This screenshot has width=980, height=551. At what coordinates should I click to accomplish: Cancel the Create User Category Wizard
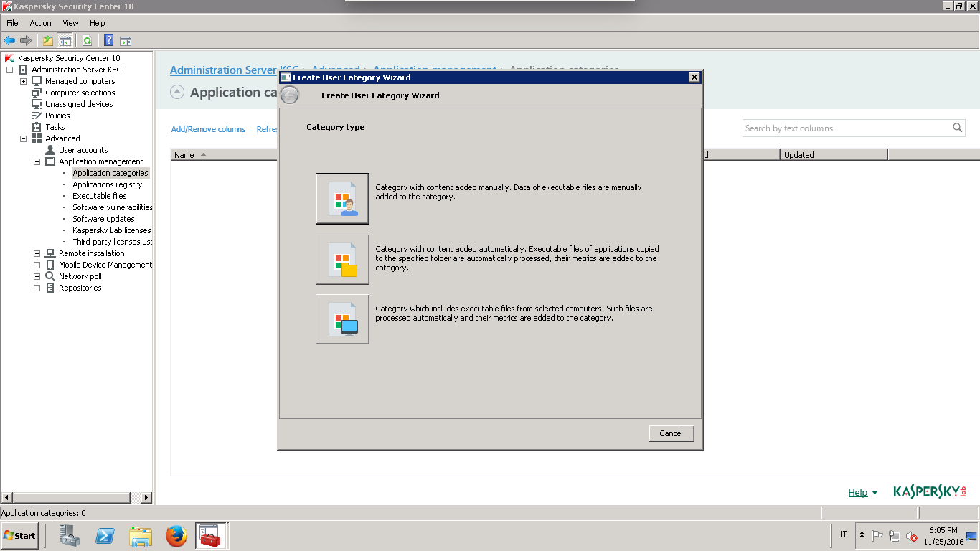pos(672,433)
